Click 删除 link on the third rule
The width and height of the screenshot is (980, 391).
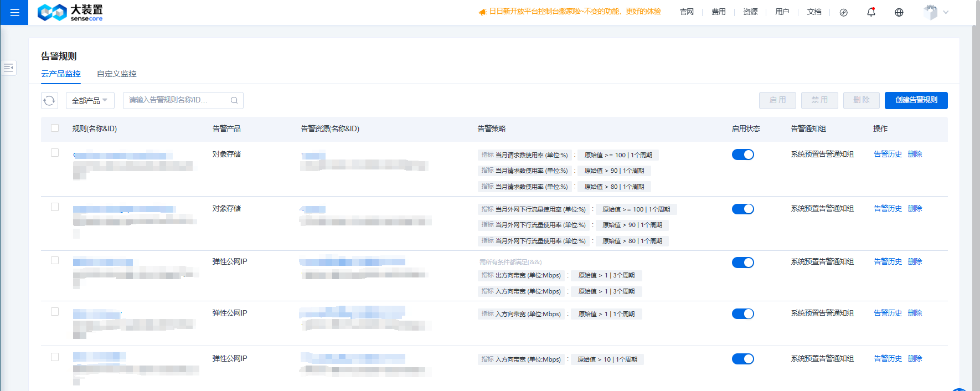pyautogui.click(x=915, y=261)
